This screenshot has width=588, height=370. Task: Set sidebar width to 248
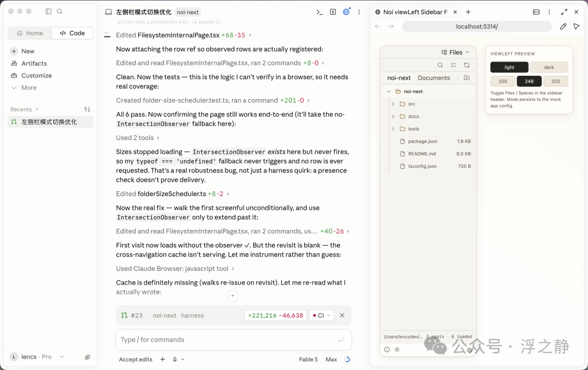point(529,81)
